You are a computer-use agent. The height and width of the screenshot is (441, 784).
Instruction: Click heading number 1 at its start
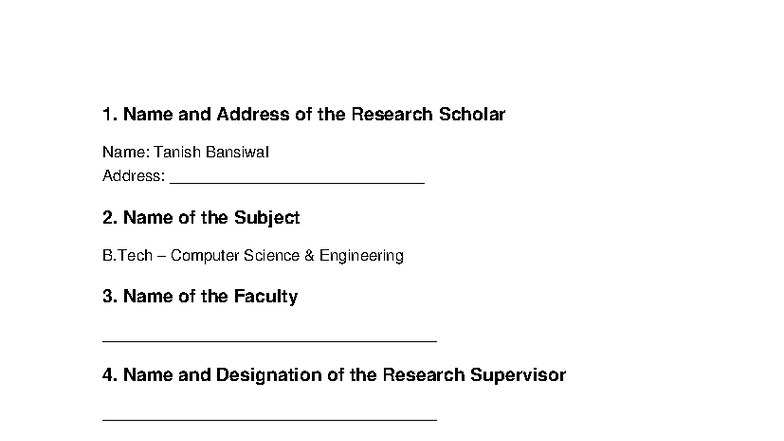click(109, 114)
